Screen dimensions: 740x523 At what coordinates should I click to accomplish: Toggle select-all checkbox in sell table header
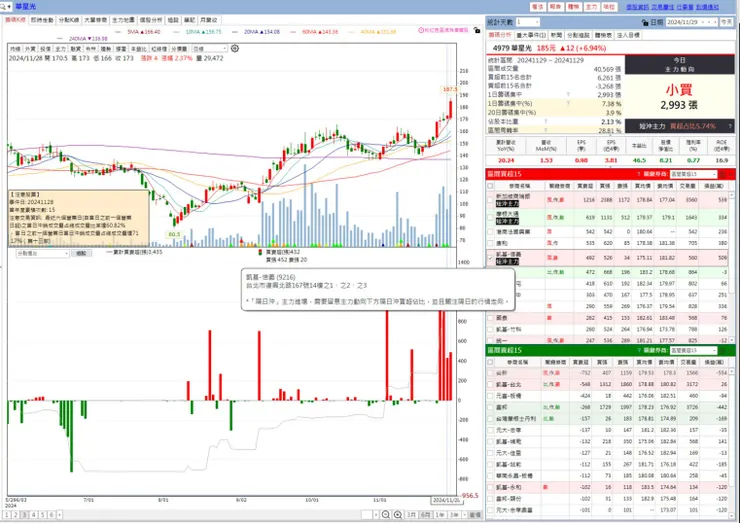pyautogui.click(x=490, y=362)
